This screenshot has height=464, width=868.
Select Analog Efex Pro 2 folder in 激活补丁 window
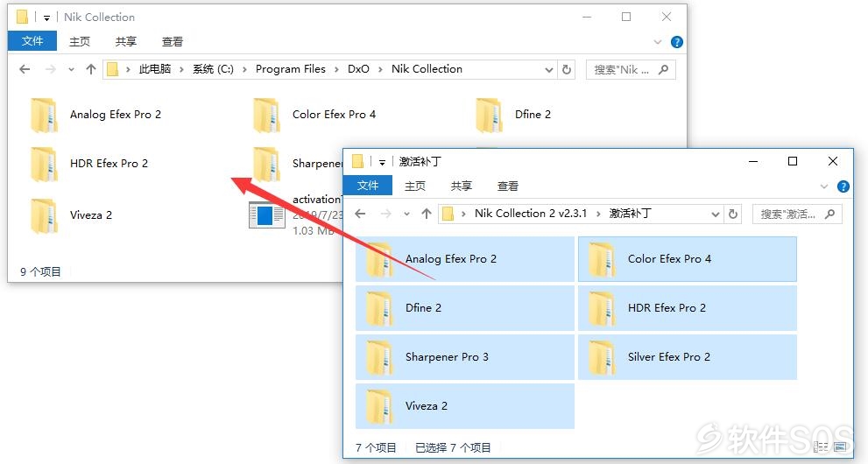coord(465,259)
